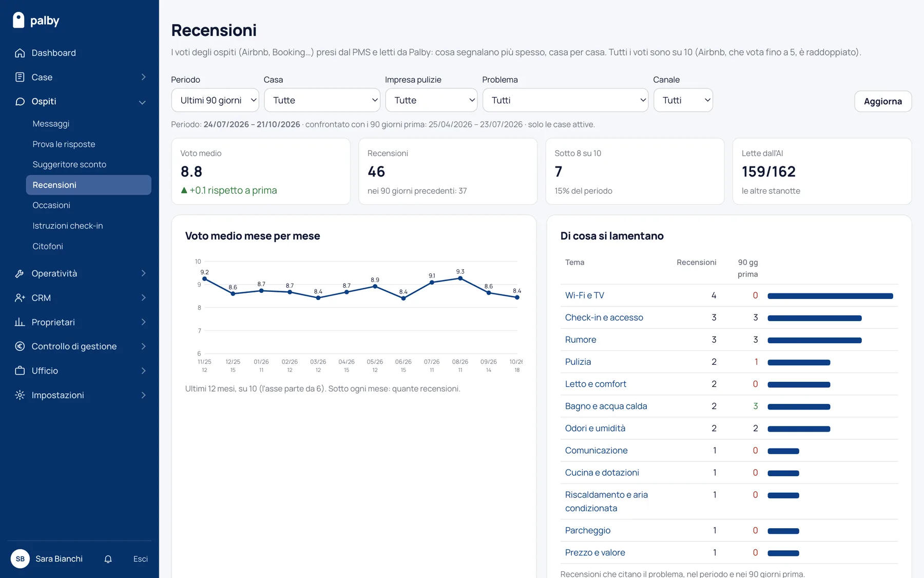Screen dimensions: 924x578
Task: Expand the CRM chevron
Action: coord(143,297)
